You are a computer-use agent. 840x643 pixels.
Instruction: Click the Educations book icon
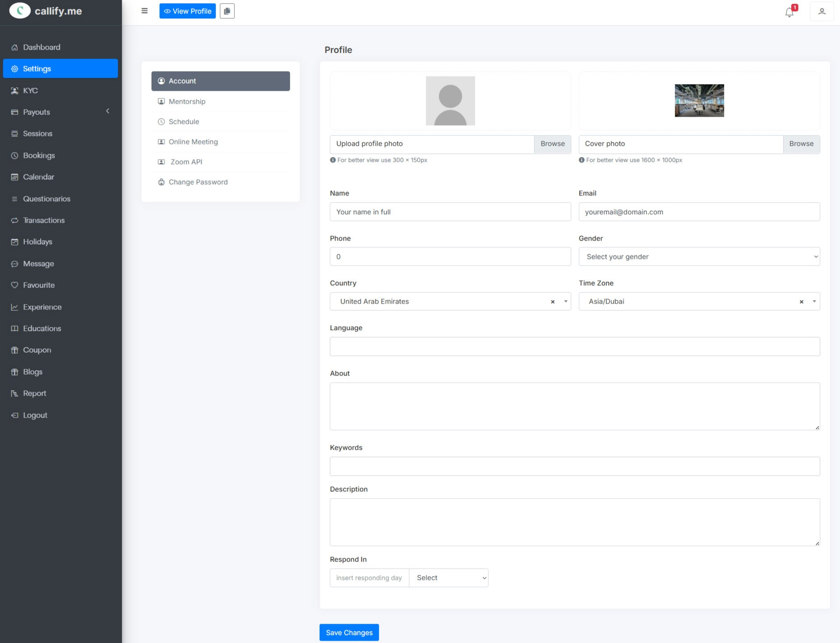[15, 329]
